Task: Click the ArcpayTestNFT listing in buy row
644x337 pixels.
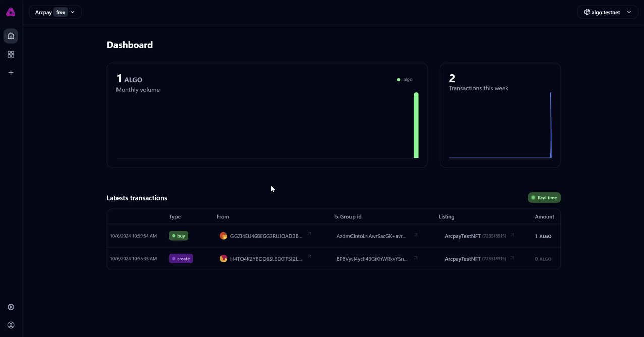Action: point(462,236)
